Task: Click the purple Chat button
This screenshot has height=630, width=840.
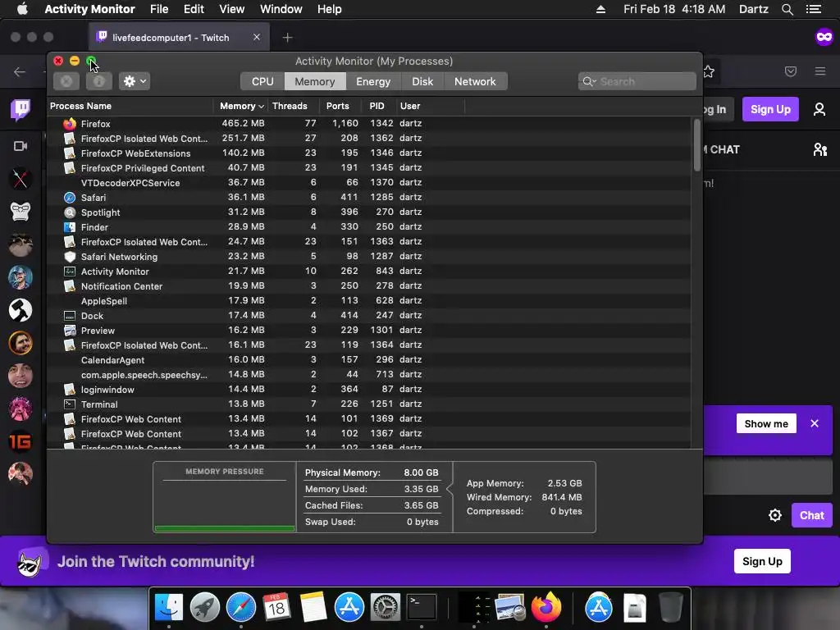Action: point(811,515)
